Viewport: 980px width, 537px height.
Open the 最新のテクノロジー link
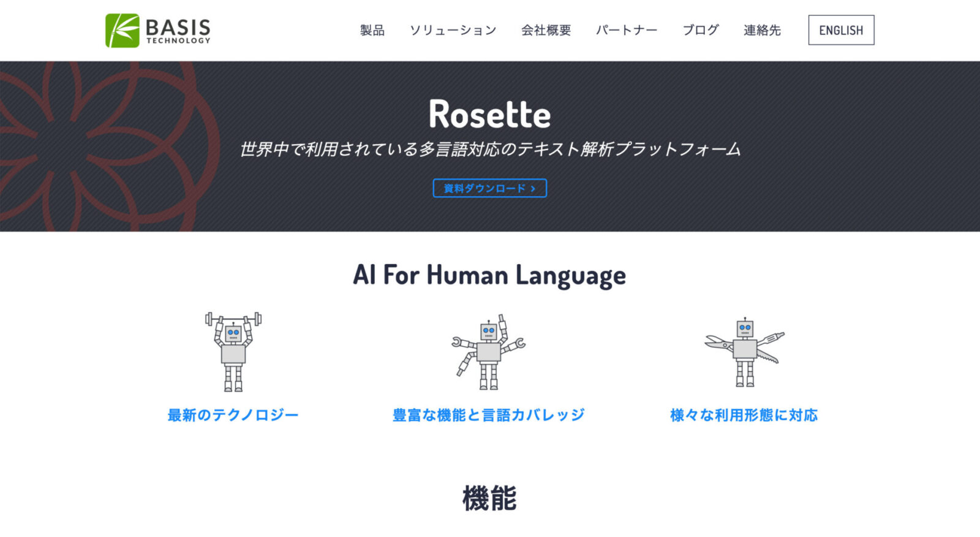(233, 415)
